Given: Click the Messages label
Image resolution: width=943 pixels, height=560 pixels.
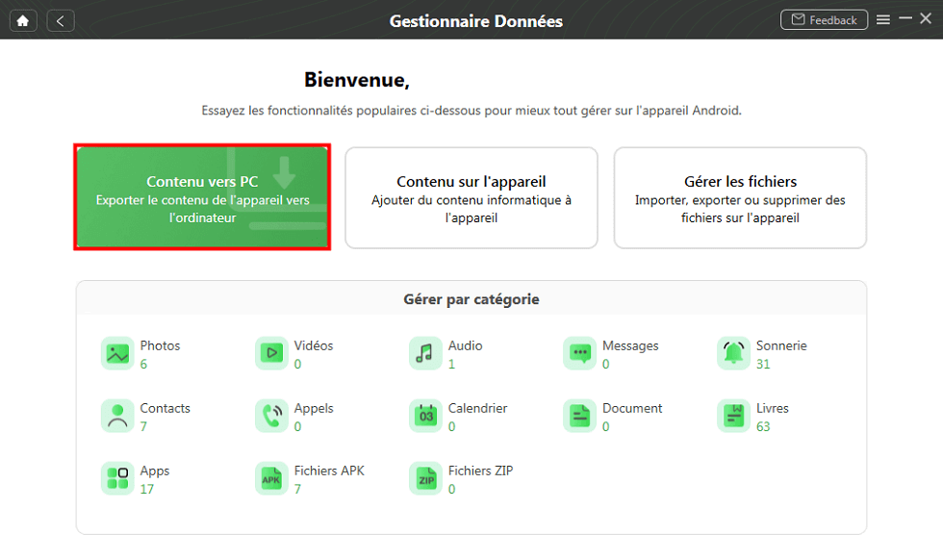Looking at the screenshot, I should click(x=630, y=345).
